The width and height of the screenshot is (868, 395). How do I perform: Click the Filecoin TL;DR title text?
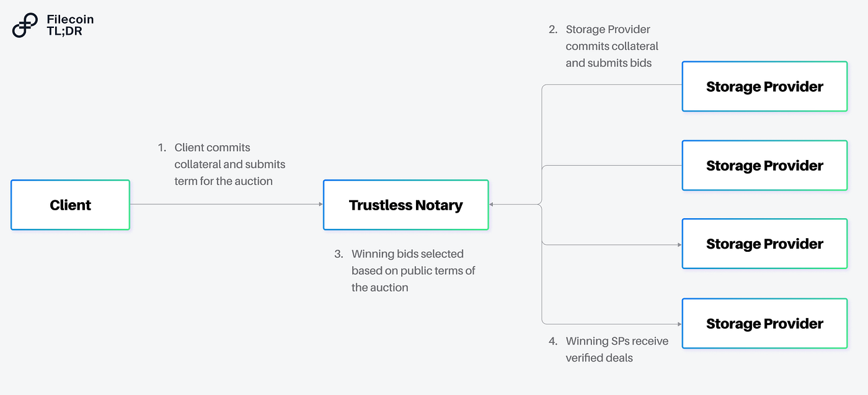[70, 25]
